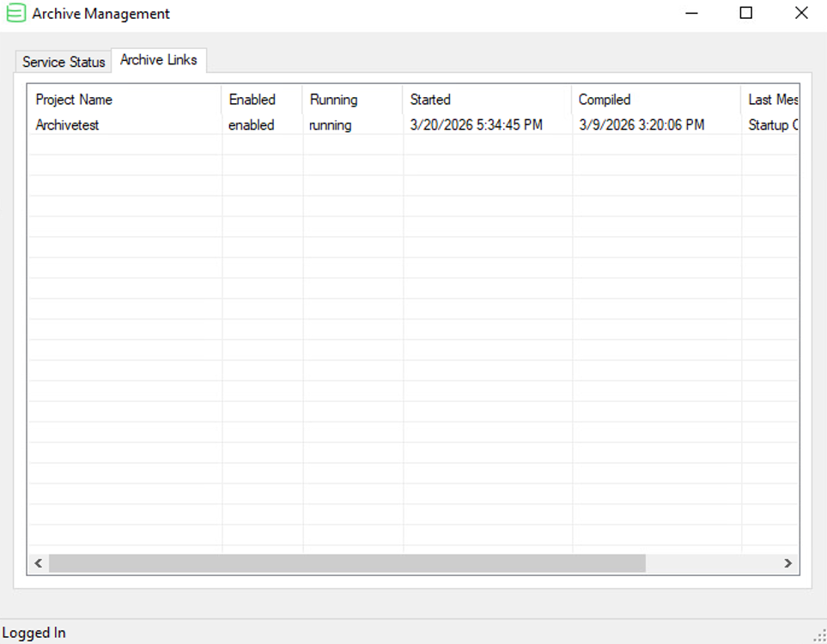The image size is (827, 644).
Task: Minimize the Archive Management window
Action: tap(691, 13)
